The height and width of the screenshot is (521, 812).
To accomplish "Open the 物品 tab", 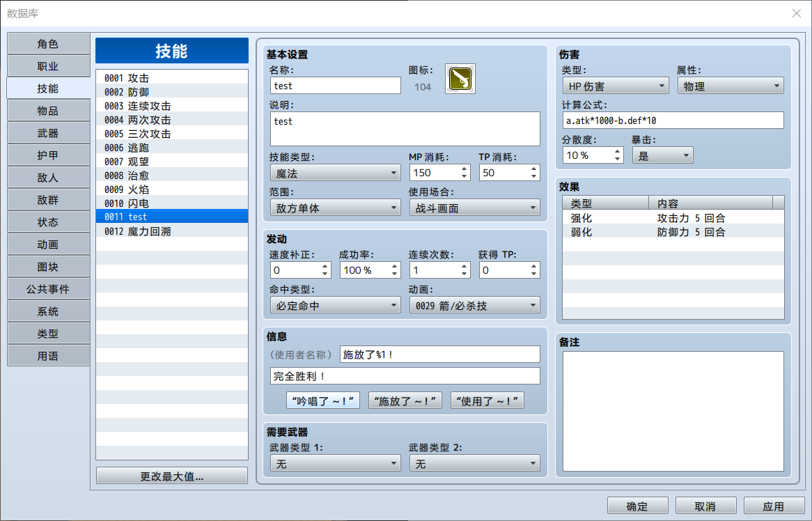I will point(48,111).
